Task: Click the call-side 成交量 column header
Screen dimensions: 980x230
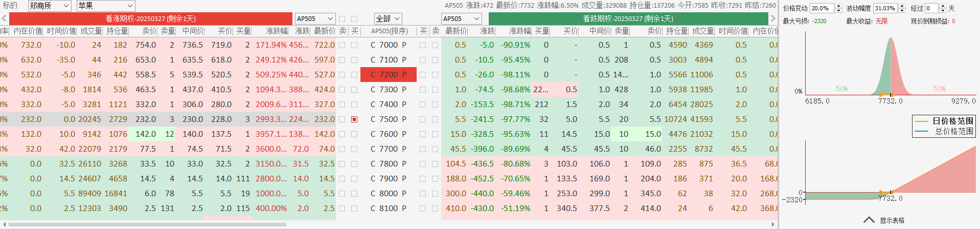Action: click(91, 31)
